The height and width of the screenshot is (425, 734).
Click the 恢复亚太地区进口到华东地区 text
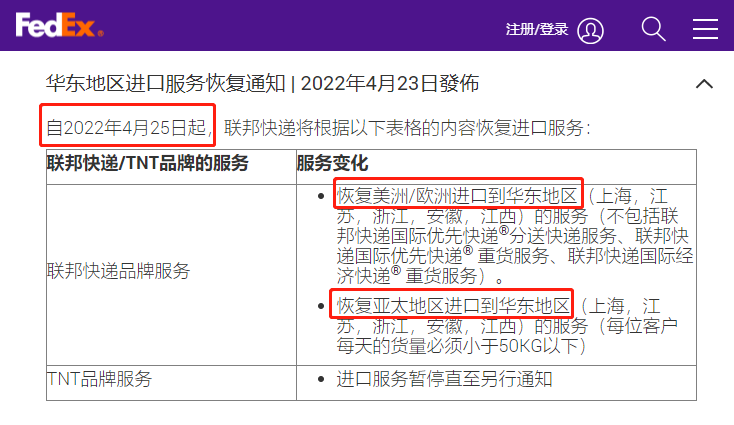(454, 306)
